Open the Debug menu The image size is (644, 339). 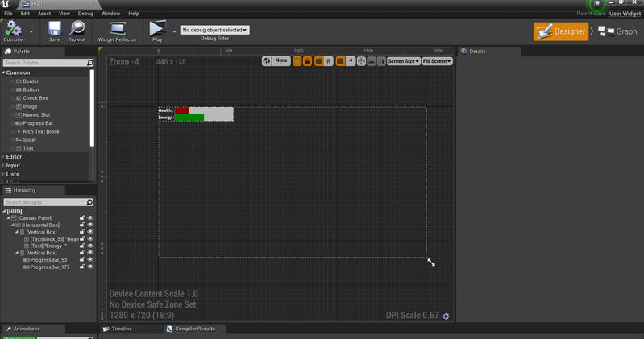click(x=85, y=14)
